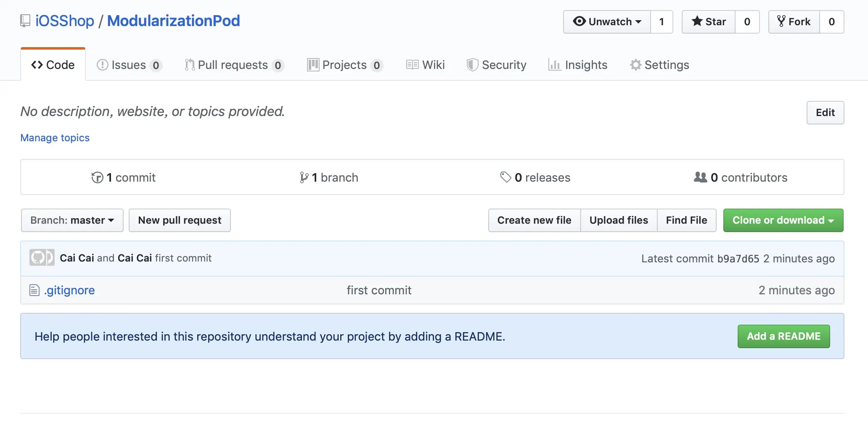The width and height of the screenshot is (868, 423).
Task: Click New pull request button
Action: point(180,220)
